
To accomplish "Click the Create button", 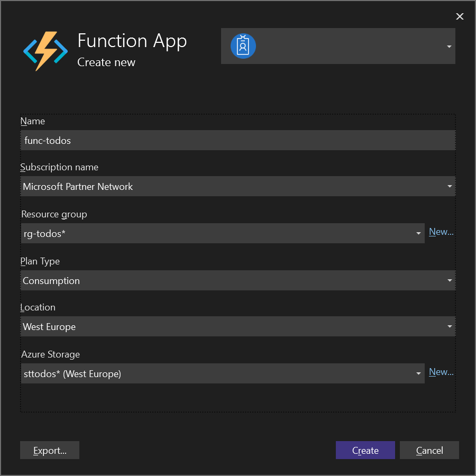I will tap(365, 450).
